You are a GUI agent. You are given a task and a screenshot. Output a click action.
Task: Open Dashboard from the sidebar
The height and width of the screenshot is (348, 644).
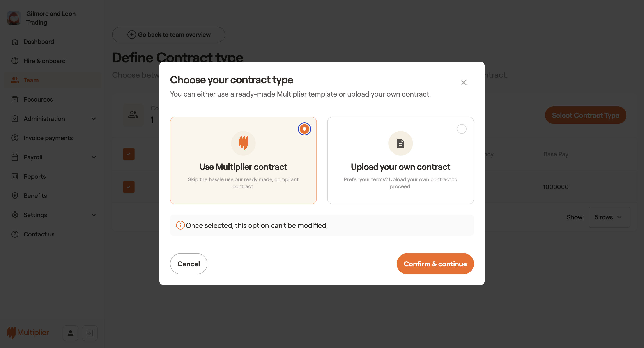(39, 42)
